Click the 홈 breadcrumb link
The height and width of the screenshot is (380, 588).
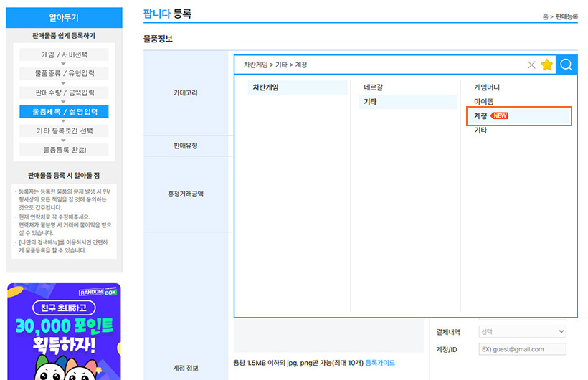[546, 16]
